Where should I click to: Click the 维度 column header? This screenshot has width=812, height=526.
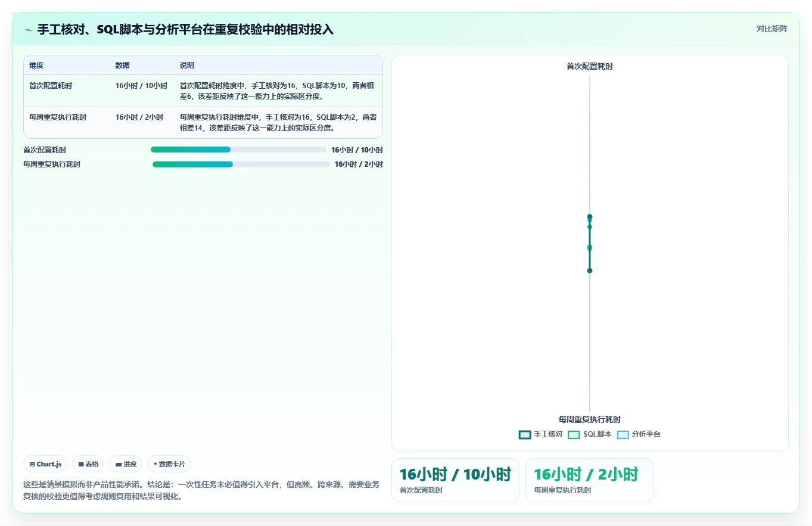36,66
